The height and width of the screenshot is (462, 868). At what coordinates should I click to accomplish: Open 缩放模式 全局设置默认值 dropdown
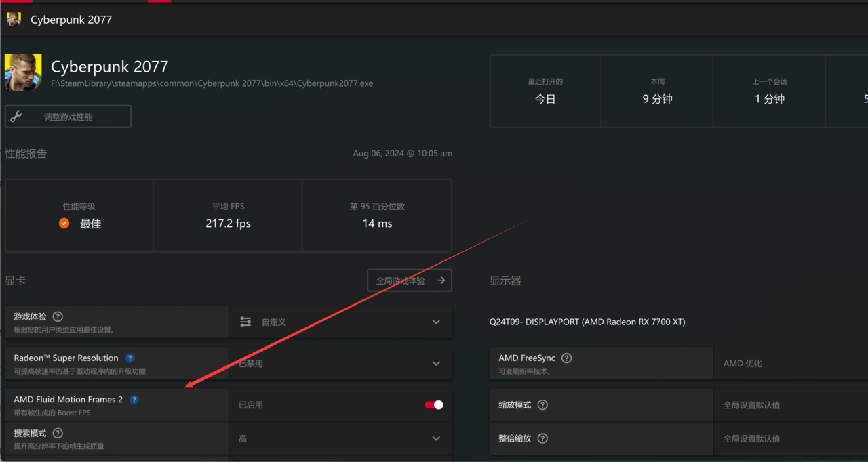click(791, 405)
